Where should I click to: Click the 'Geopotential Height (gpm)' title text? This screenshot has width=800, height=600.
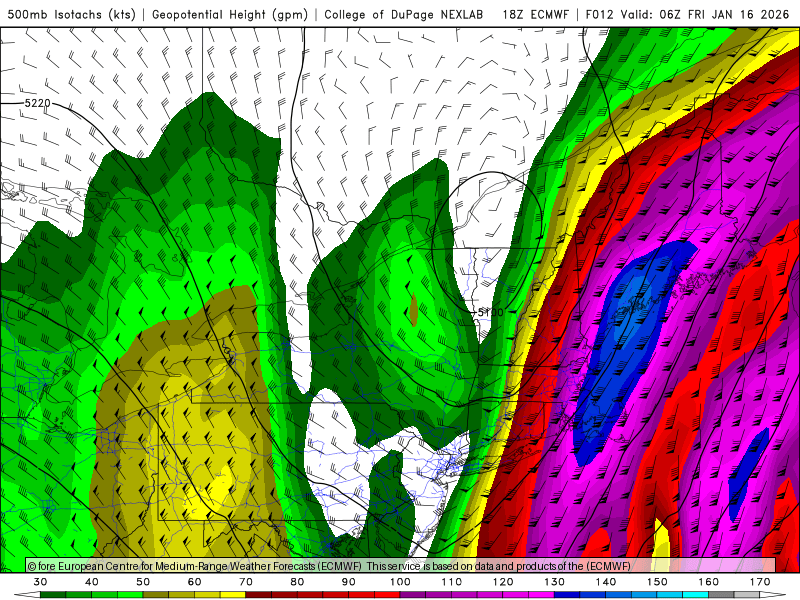click(230, 14)
